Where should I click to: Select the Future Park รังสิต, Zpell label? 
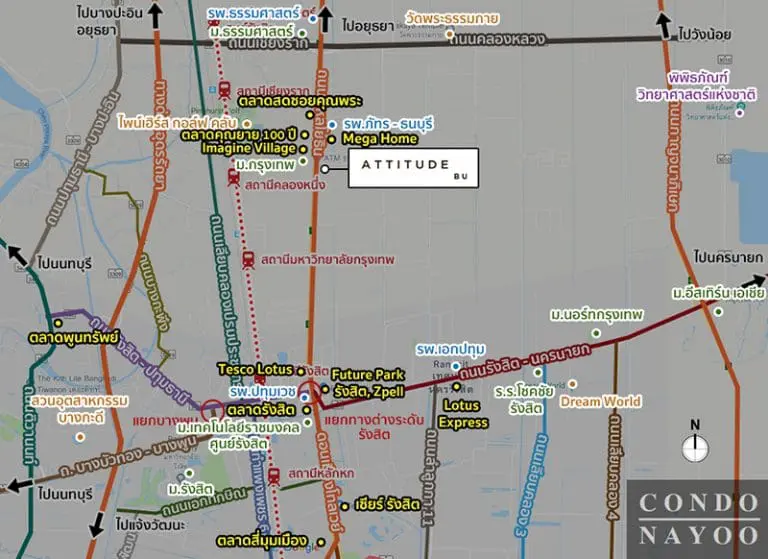click(x=369, y=383)
